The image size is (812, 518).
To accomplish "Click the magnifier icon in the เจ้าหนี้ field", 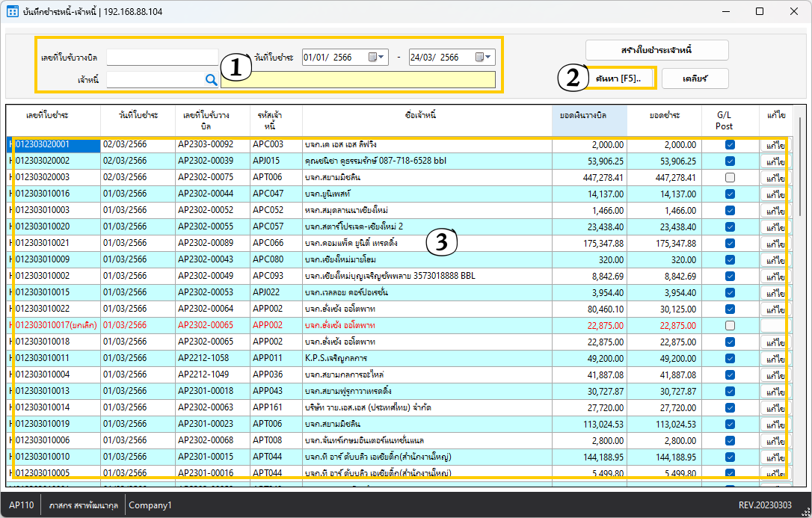I will point(212,79).
